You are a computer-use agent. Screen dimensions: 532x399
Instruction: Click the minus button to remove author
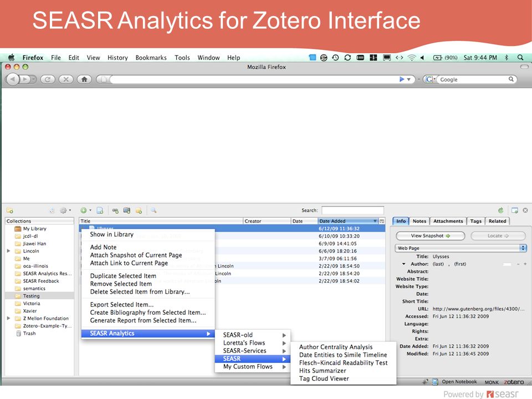518,264
